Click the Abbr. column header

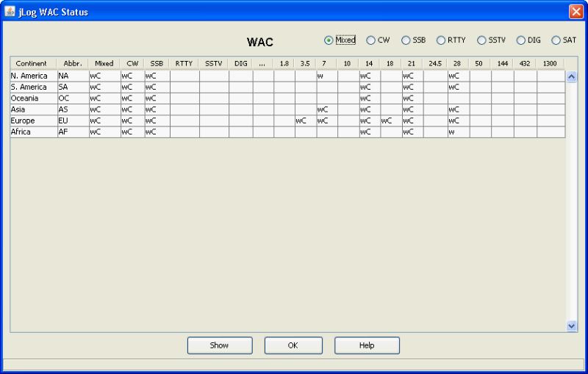(72, 63)
